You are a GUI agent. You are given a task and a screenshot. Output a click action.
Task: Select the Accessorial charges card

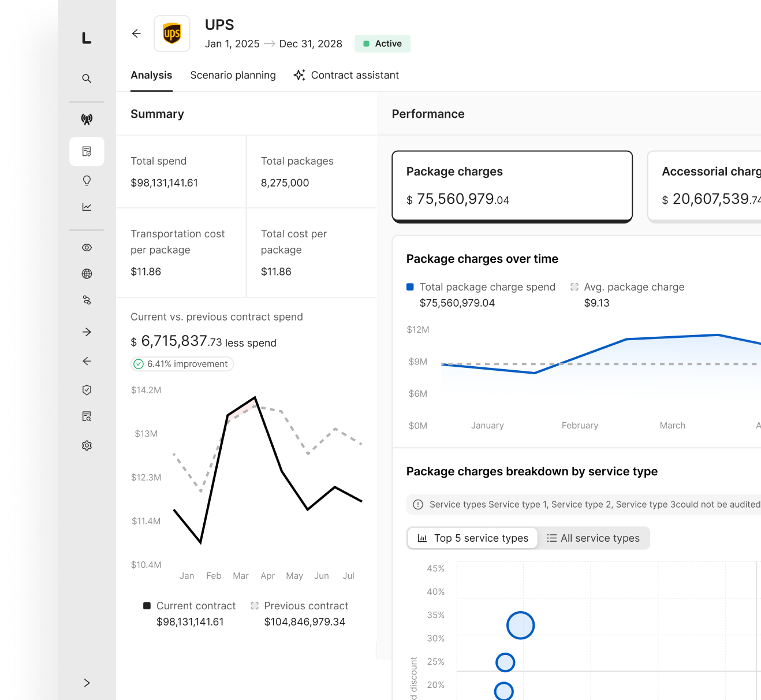(704, 186)
